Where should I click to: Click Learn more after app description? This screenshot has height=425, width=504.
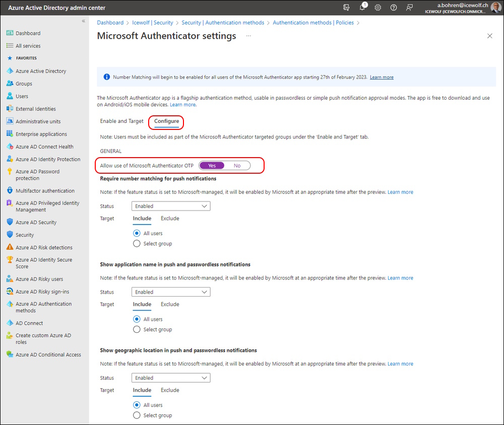(x=182, y=104)
